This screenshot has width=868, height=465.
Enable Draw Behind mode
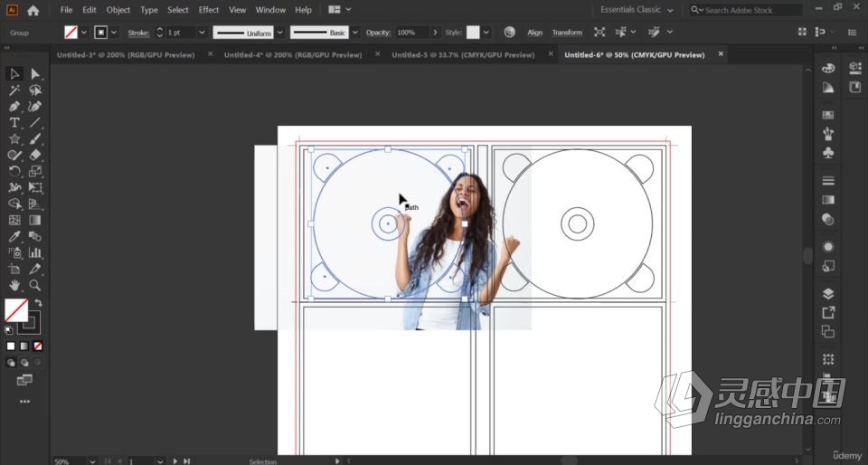pos(24,363)
